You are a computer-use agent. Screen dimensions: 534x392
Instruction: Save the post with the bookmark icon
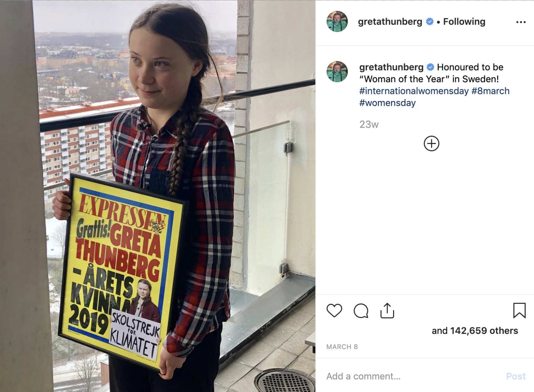point(519,310)
